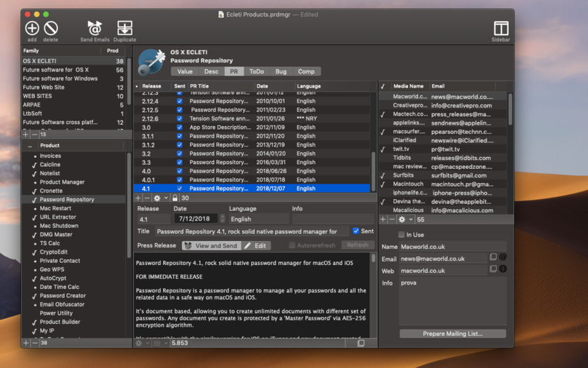Switch to the ToDo tab
Screen dimensions: 588x368
click(256, 71)
